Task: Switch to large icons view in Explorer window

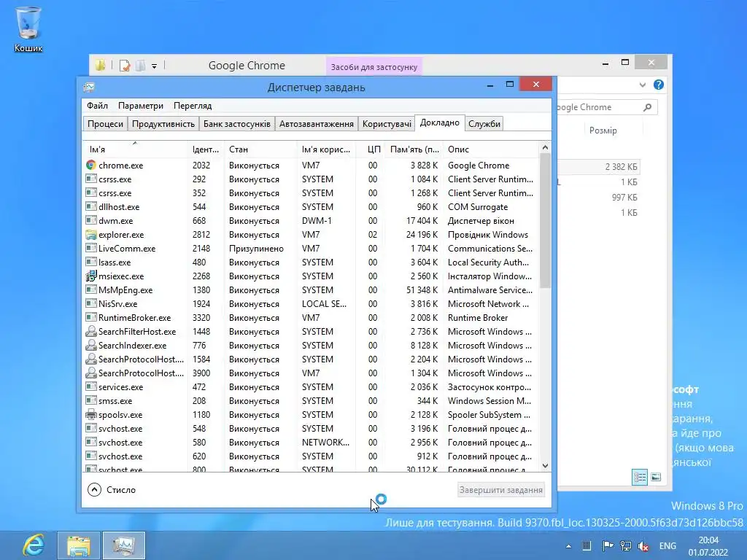Action: (x=656, y=477)
